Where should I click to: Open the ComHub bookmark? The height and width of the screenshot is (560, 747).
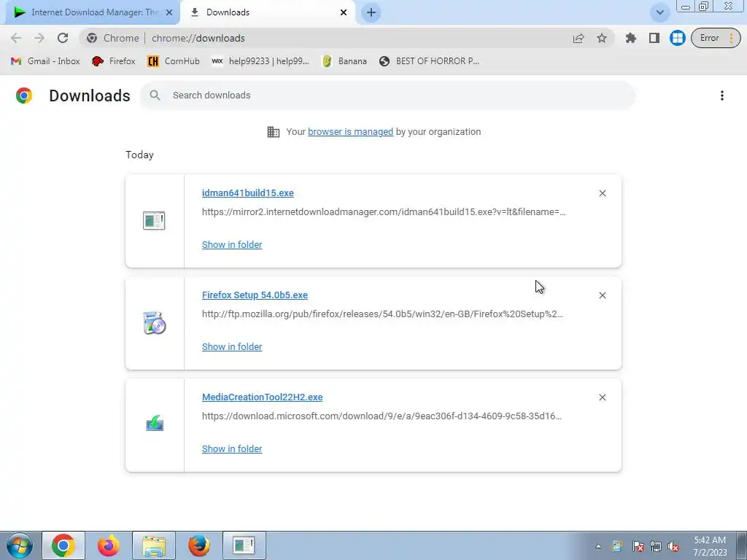(174, 61)
